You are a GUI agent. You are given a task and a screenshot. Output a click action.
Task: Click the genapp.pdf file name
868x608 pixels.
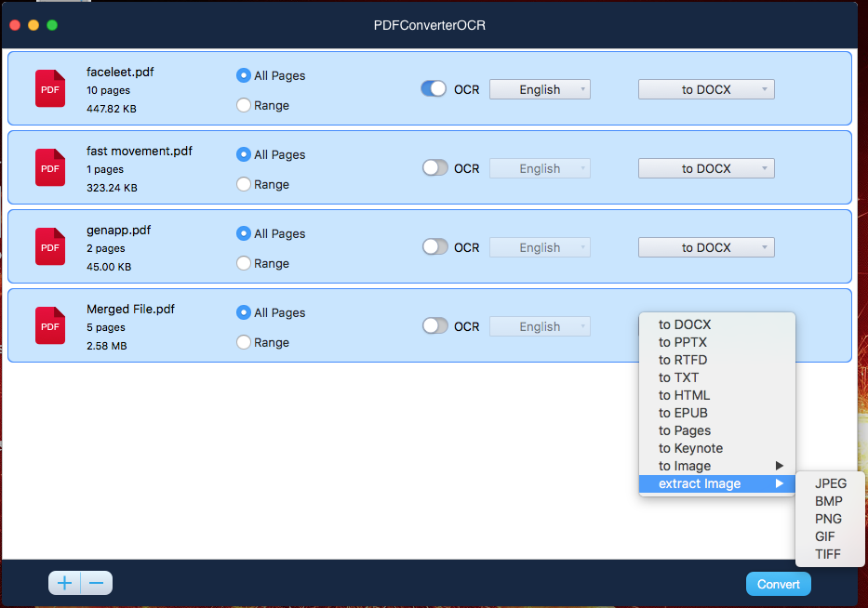(x=118, y=231)
